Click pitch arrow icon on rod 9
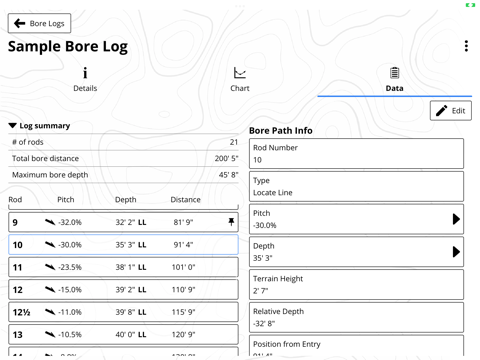This screenshot has height=360, width=480. pyautogui.click(x=50, y=222)
